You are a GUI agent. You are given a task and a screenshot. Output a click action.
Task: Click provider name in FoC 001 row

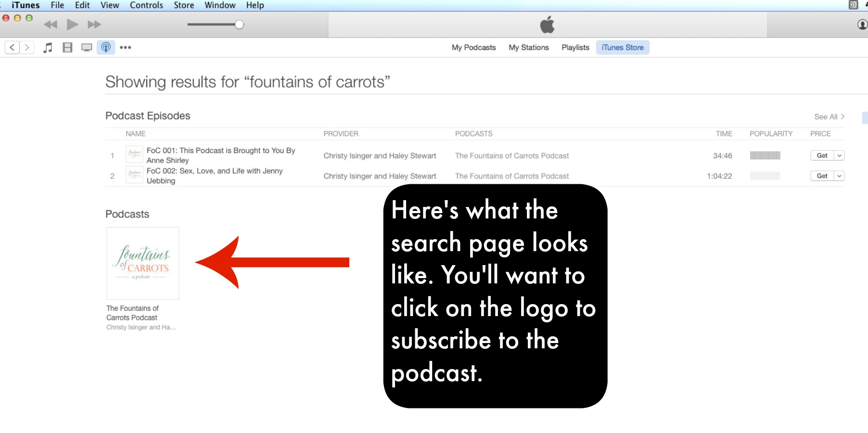click(380, 155)
